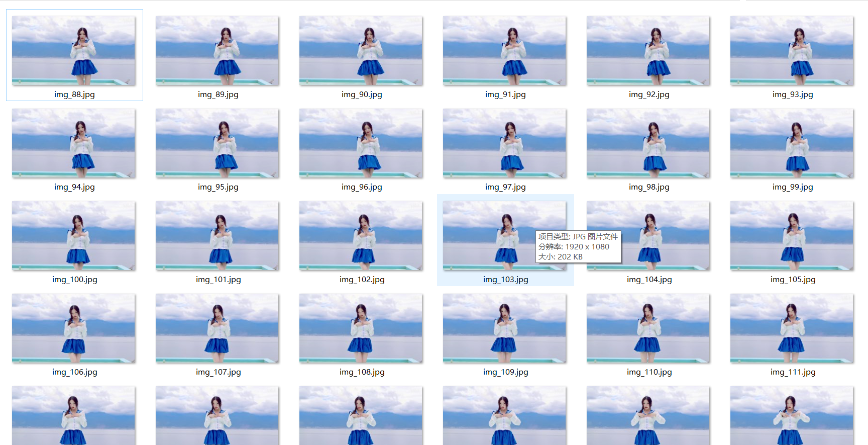This screenshot has width=868, height=445.
Task: Select the file name img_97.jpg
Action: [505, 187]
